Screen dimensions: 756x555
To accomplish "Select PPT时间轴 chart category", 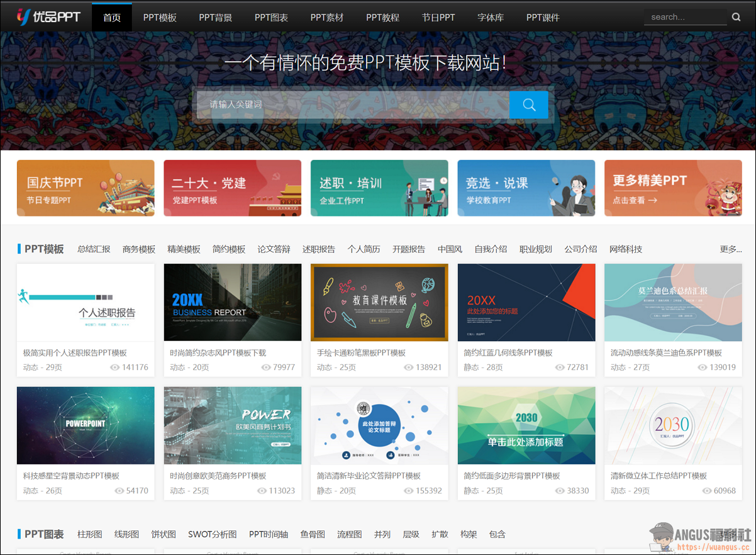I will coord(269,534).
